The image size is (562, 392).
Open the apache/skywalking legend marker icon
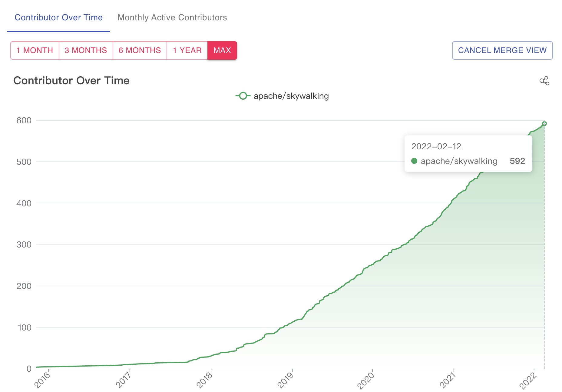click(x=243, y=96)
